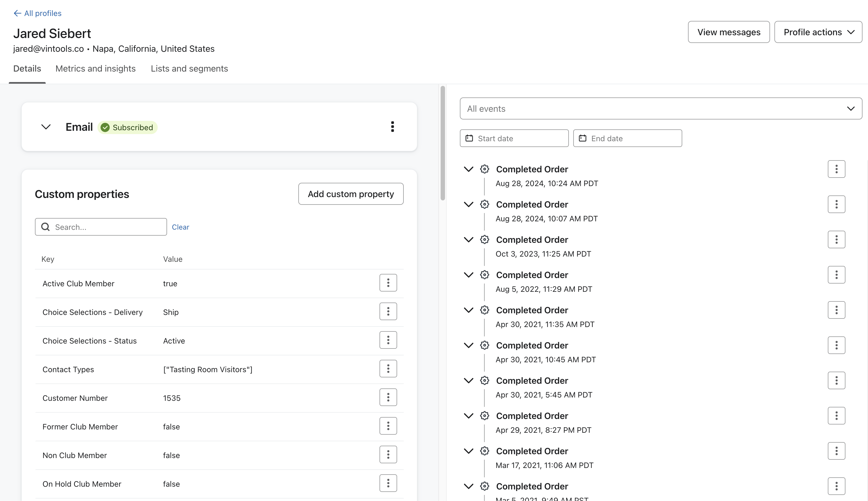
Task: Open menu for Oct 3, 2023 order
Action: [836, 239]
